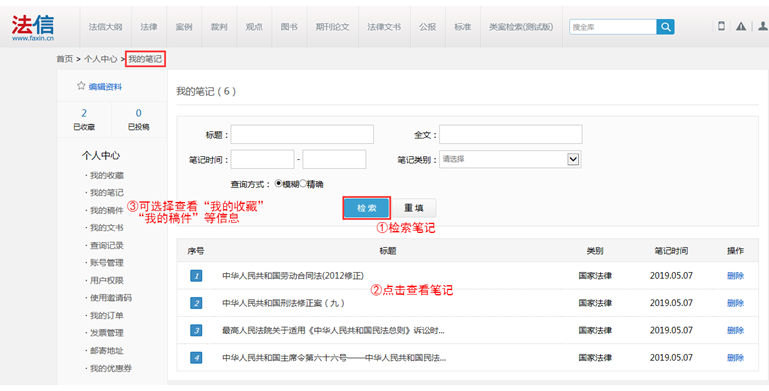Open the 法律 nav item
This screenshot has height=391, width=769.
point(149,27)
